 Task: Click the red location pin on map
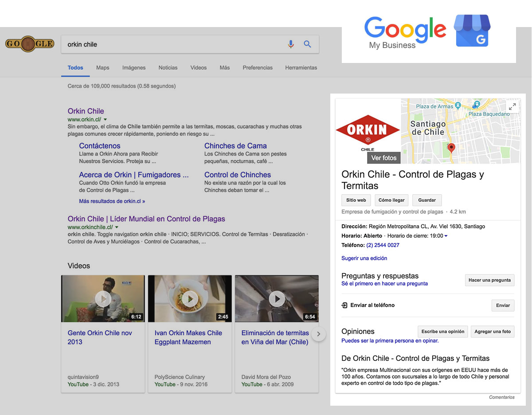(451, 148)
